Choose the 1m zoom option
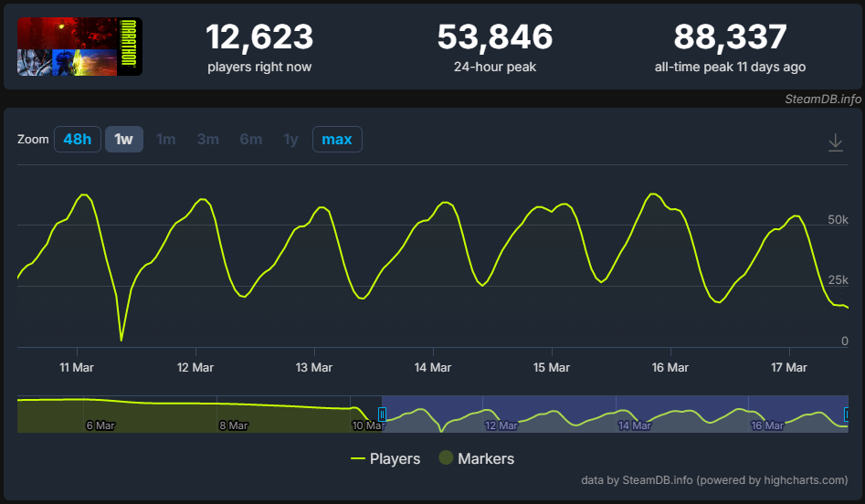 click(165, 139)
